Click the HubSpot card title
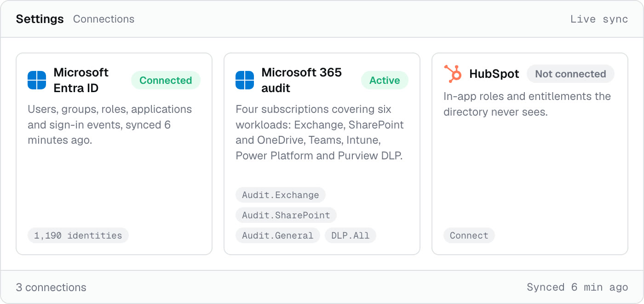The image size is (644, 304). point(494,74)
